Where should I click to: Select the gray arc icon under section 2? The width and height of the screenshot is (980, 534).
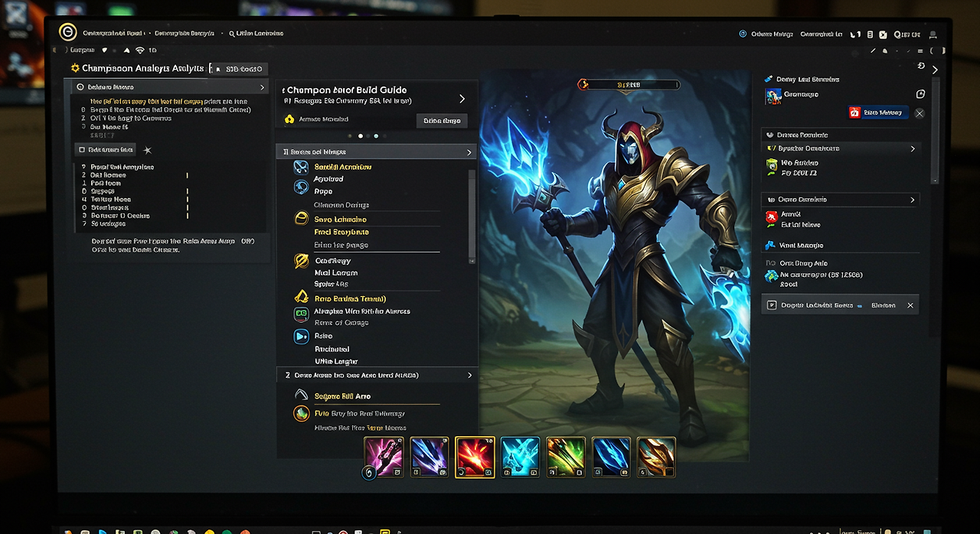tap(301, 396)
